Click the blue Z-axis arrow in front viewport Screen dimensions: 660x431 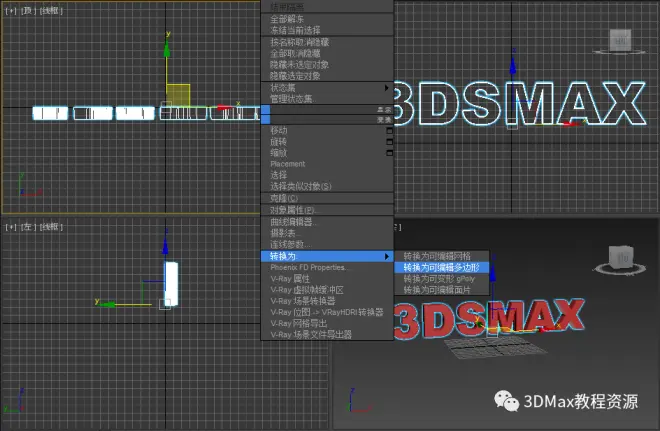click(x=513, y=64)
